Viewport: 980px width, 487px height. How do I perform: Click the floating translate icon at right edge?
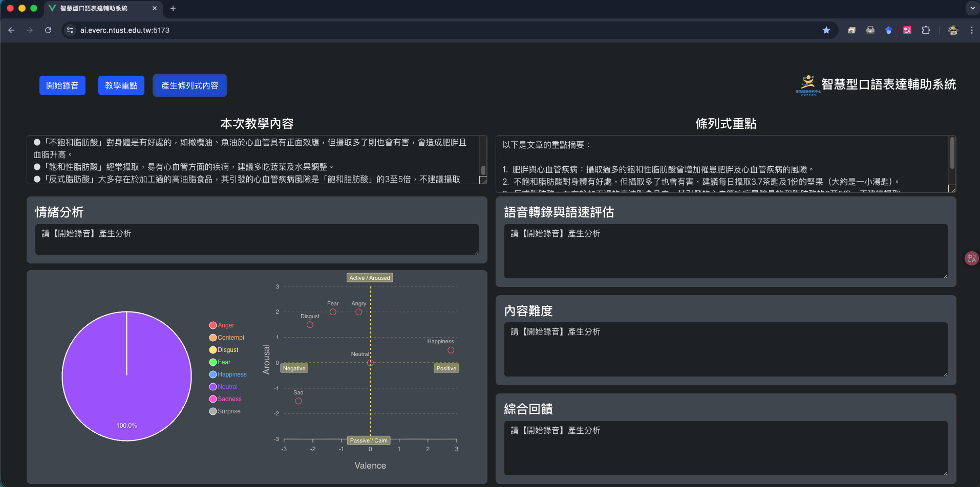point(971,258)
